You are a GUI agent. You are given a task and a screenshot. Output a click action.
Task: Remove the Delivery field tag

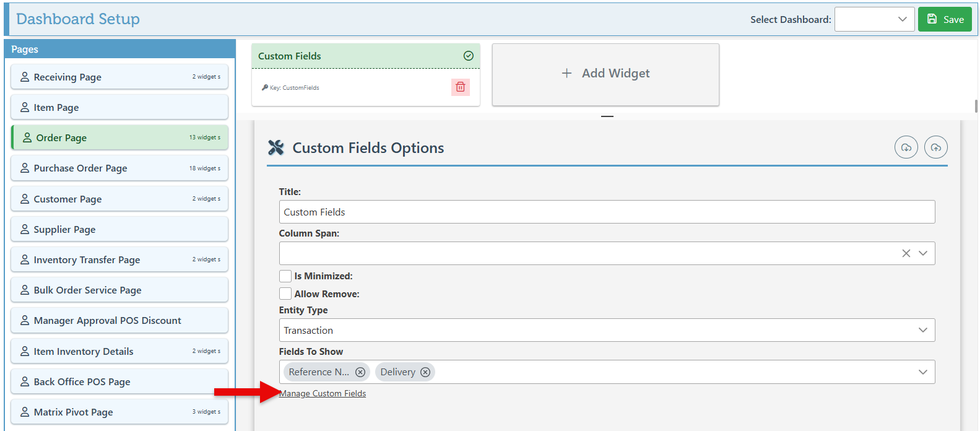coord(425,372)
